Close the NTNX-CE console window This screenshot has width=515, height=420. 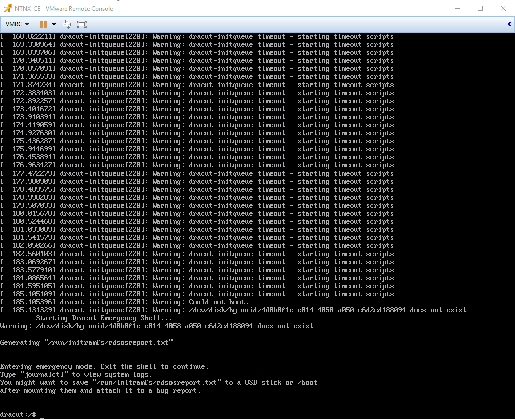point(503,8)
